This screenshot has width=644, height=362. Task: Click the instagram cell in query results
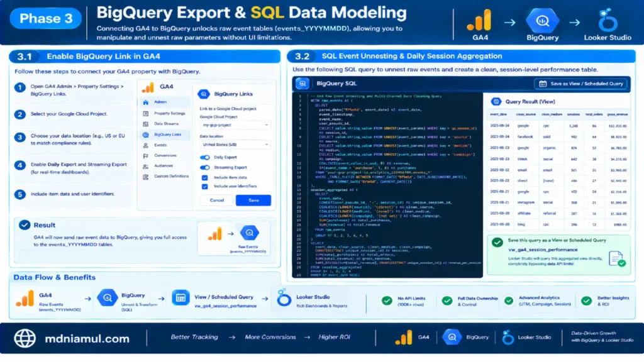pos(526,202)
